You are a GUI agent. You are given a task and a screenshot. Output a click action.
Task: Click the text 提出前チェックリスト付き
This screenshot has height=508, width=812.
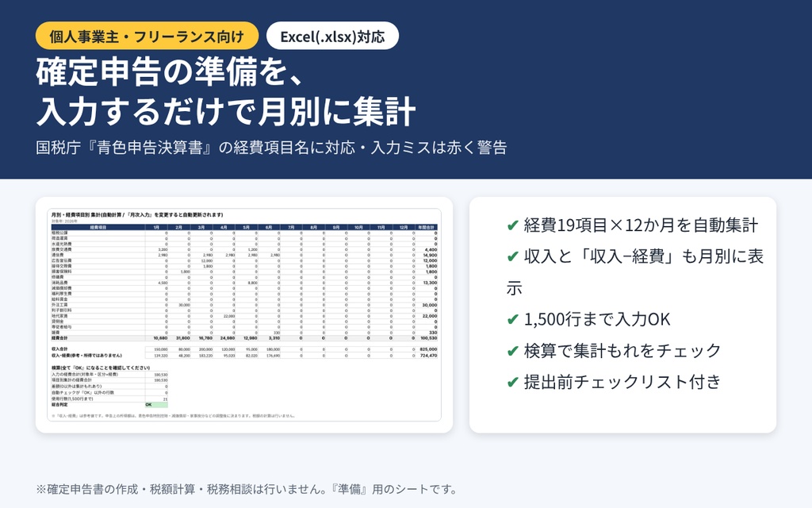(622, 382)
